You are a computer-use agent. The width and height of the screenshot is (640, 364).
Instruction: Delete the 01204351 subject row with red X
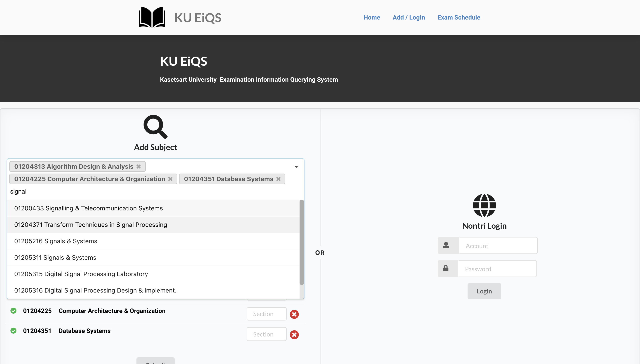[294, 335]
